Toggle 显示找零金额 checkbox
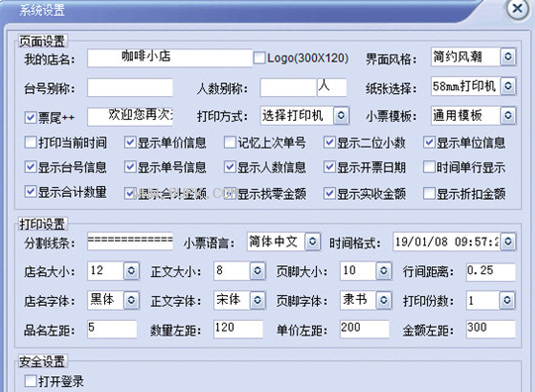The image size is (535, 392). 230,194
